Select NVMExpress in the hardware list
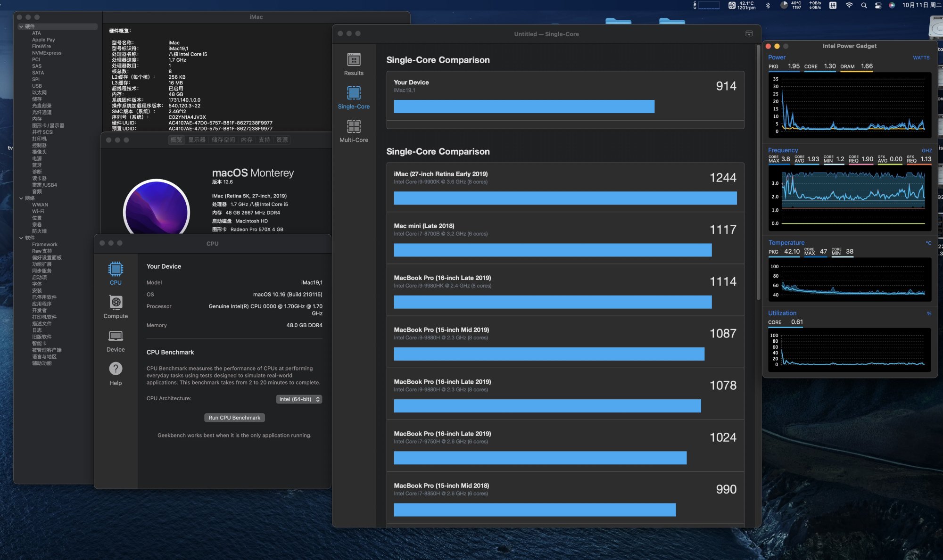The height and width of the screenshot is (560, 943). click(46, 53)
